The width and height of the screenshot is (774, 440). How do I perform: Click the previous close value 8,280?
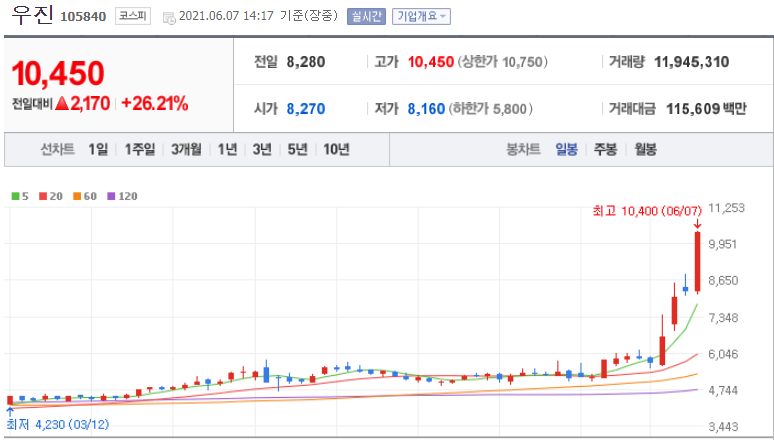[x=306, y=62]
